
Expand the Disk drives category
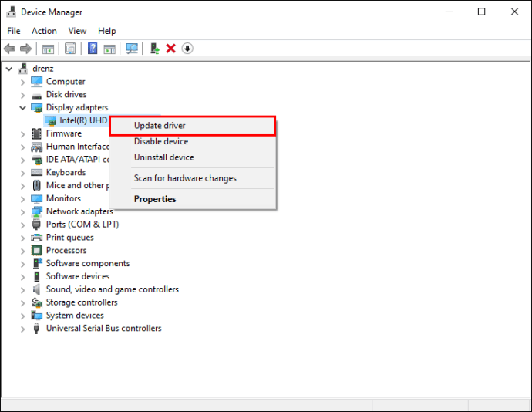pyautogui.click(x=22, y=95)
